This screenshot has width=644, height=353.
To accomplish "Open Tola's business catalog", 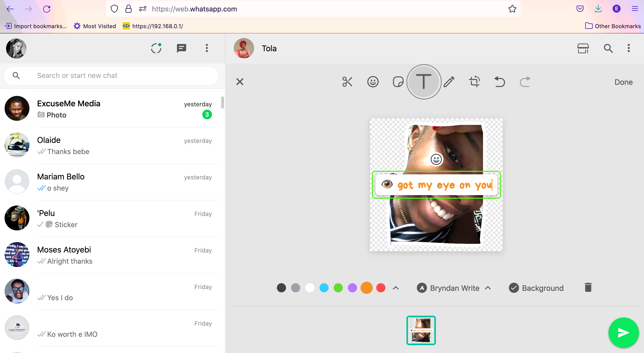I will (583, 48).
